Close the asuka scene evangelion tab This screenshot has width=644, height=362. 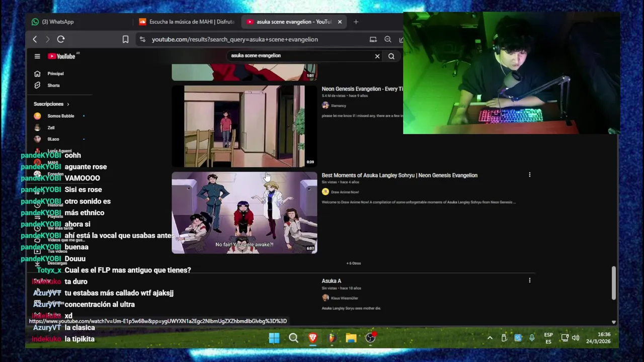[x=340, y=22]
